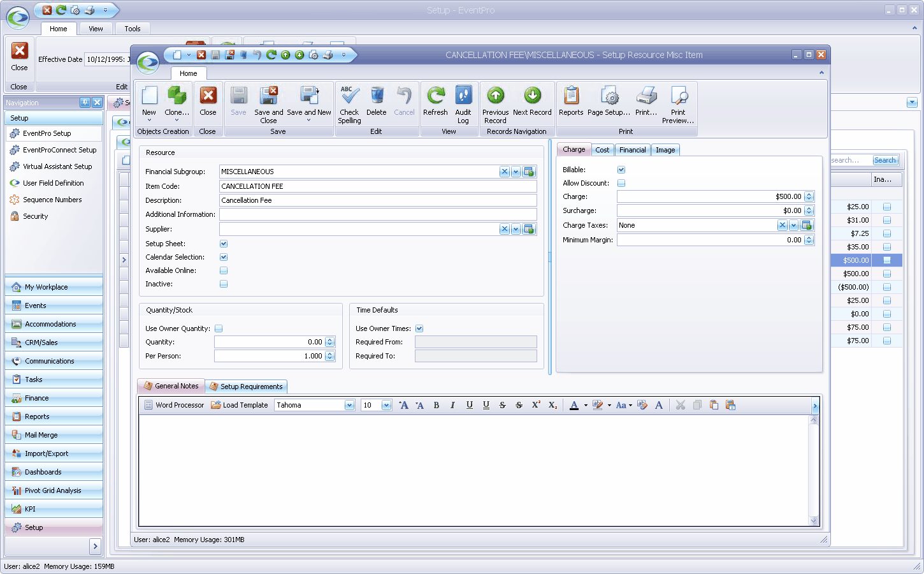Switch to the Financial tab

click(x=632, y=150)
